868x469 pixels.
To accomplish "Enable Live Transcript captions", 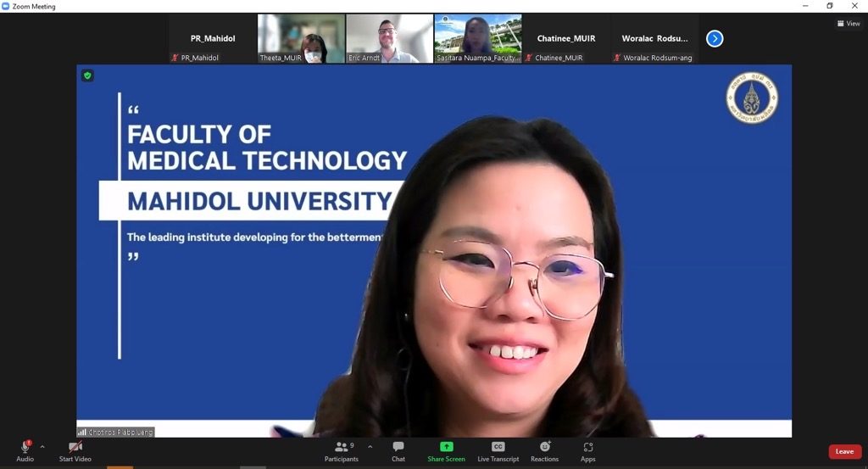I will (498, 451).
